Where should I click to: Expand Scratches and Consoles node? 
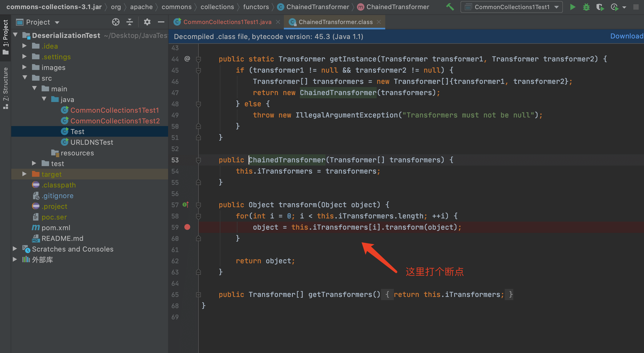[x=15, y=249]
